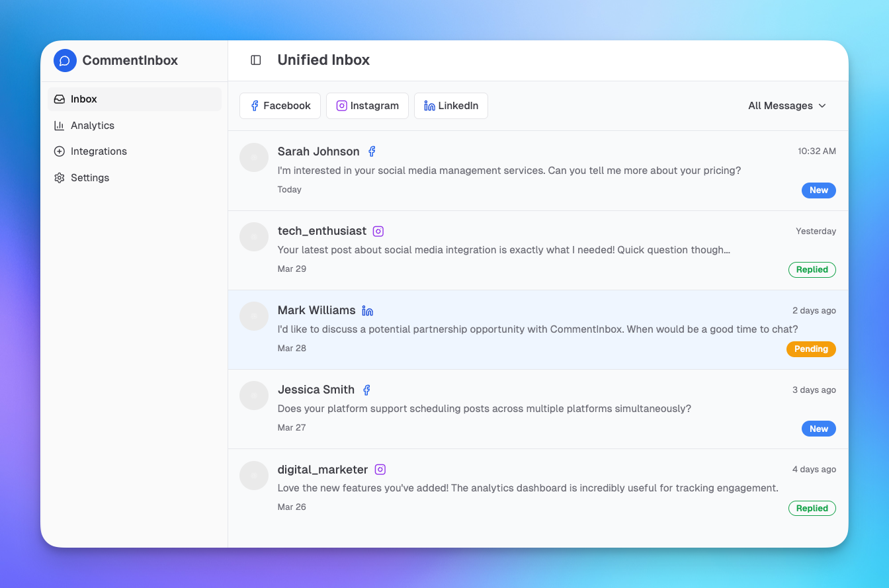Open Settings using the gear icon
This screenshot has height=588, width=889.
point(60,177)
